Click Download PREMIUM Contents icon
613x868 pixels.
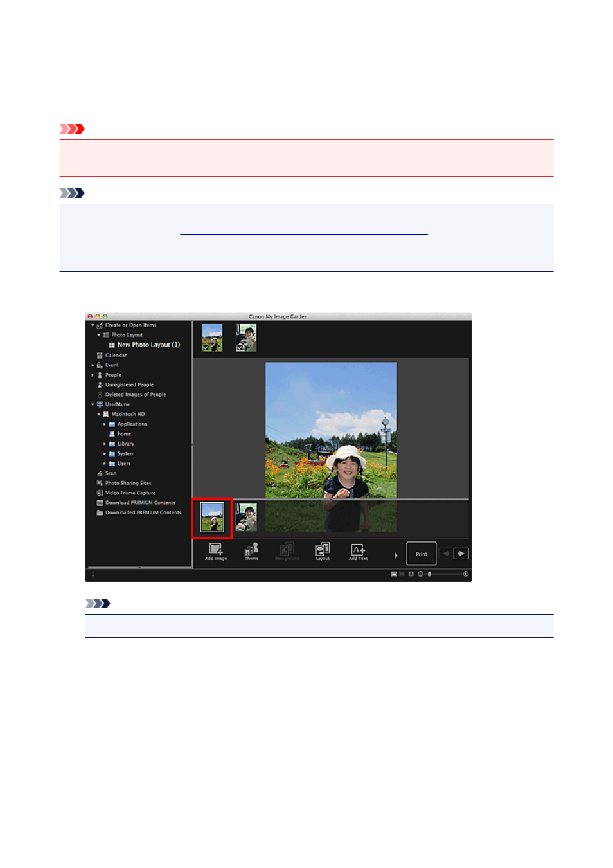click(100, 503)
